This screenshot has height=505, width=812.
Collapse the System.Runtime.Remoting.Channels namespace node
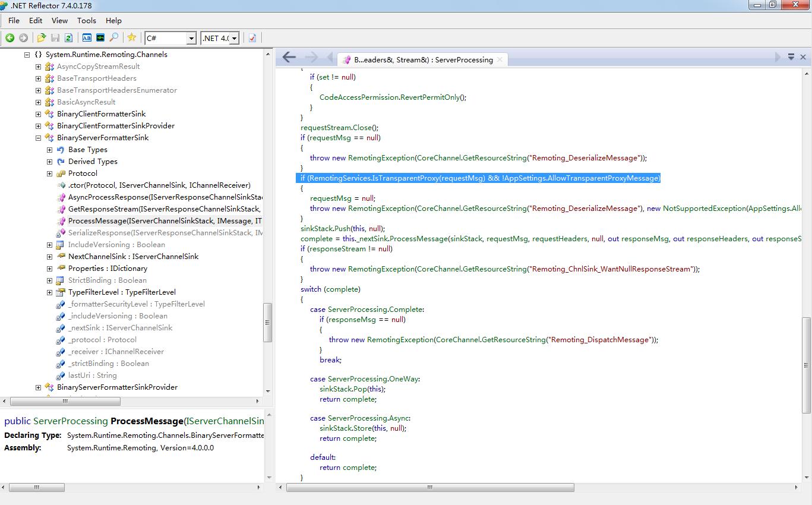click(x=27, y=55)
